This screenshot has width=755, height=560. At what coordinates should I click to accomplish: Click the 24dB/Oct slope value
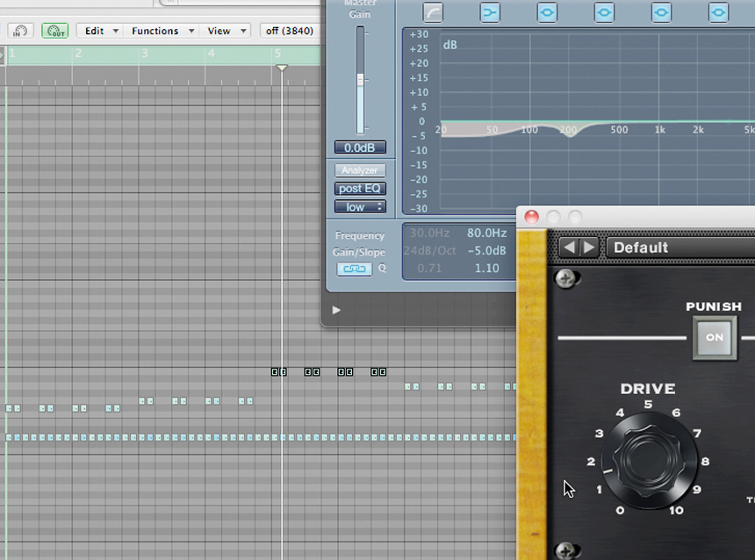429,250
